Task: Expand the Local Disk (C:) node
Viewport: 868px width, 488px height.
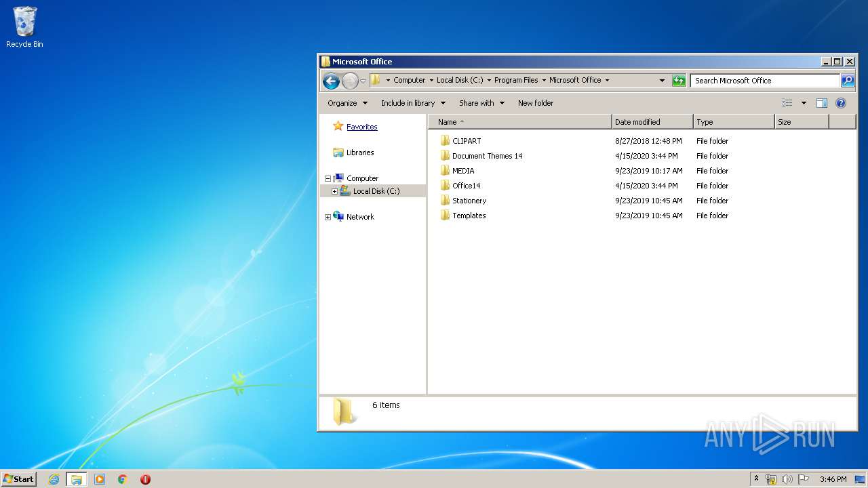Action: click(x=334, y=192)
